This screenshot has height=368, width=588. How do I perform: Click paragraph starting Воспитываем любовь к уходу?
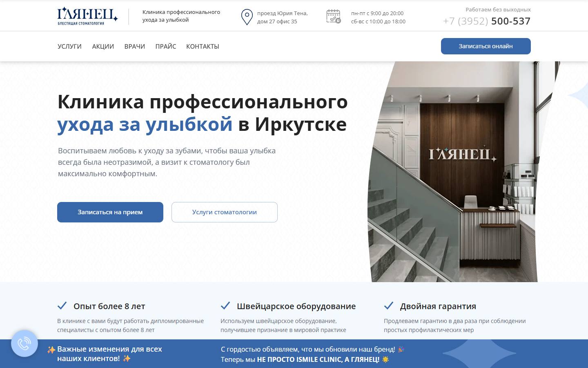(x=167, y=162)
